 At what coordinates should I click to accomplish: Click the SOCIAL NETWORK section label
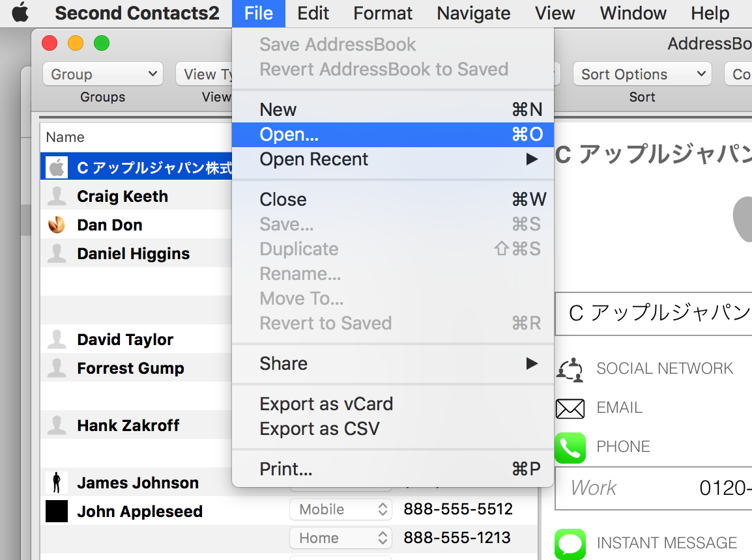(x=665, y=369)
